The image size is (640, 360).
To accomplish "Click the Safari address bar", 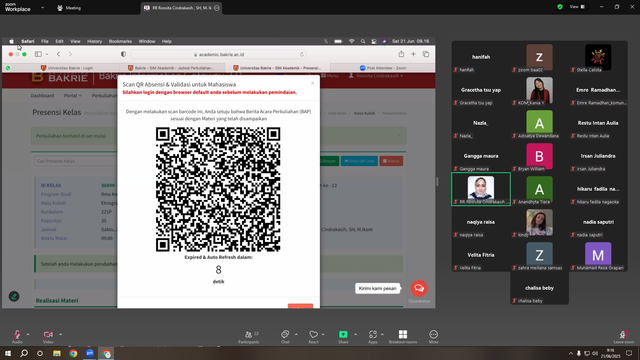I will coord(218,54).
